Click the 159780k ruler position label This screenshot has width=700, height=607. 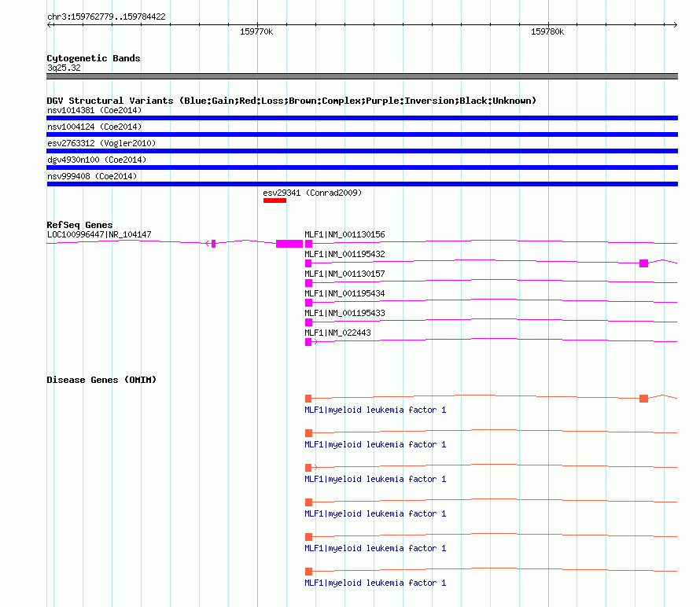pyautogui.click(x=547, y=31)
